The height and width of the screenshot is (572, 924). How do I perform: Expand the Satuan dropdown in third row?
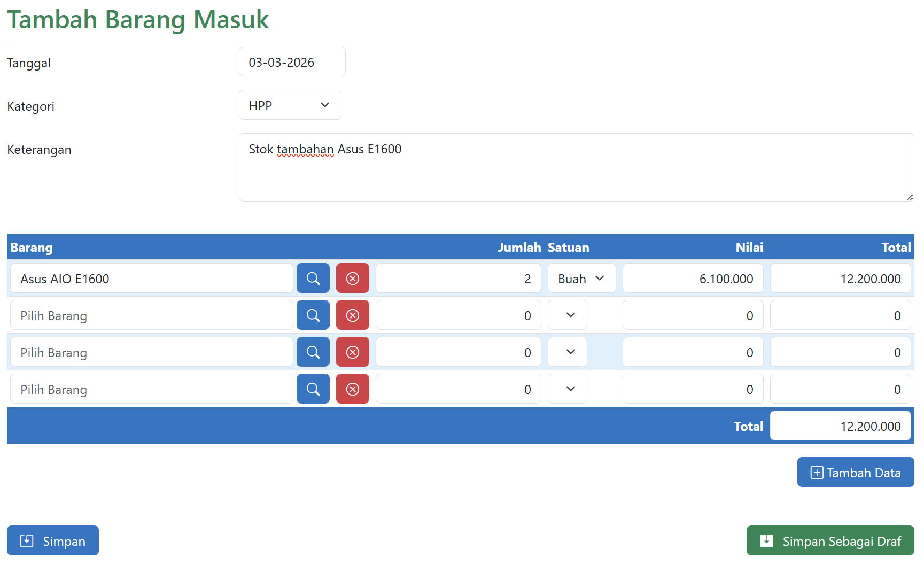click(568, 352)
